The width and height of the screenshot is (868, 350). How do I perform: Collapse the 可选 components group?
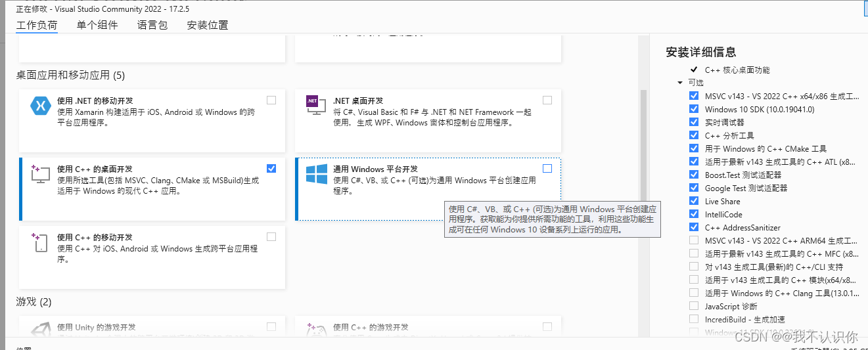(x=680, y=83)
